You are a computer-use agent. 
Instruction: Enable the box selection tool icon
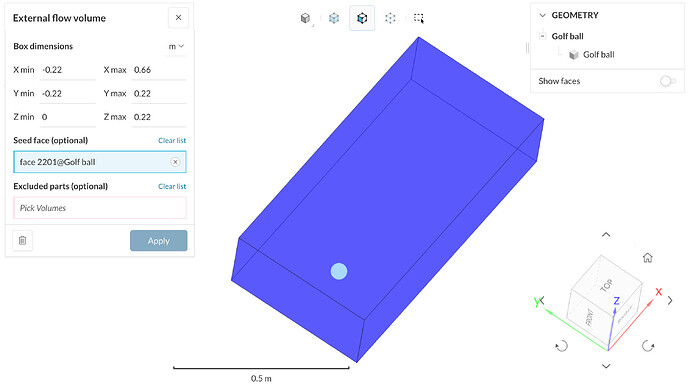419,18
